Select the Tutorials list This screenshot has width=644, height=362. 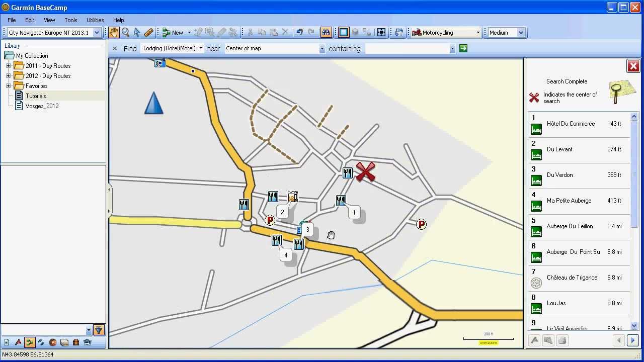click(x=36, y=96)
